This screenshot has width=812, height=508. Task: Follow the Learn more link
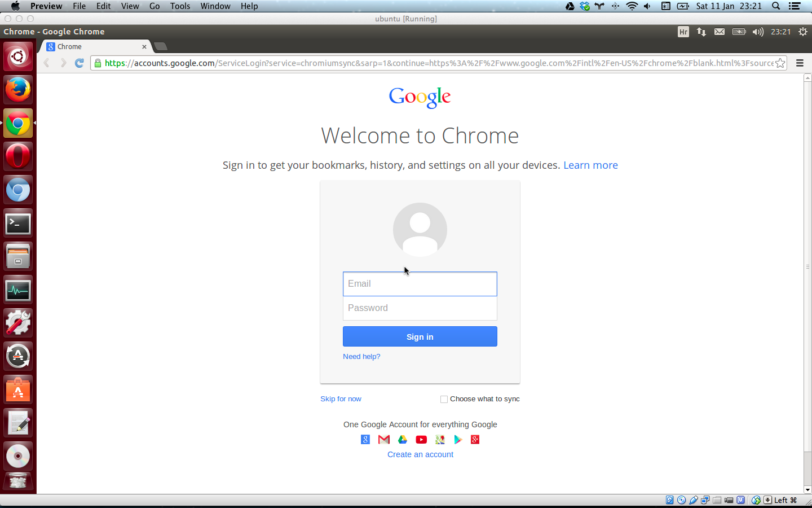click(x=590, y=165)
